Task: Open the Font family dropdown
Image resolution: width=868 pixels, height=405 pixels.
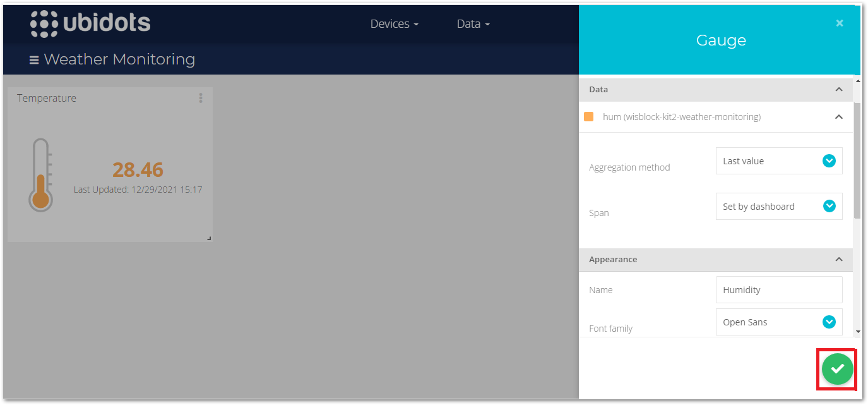Action: click(778, 322)
